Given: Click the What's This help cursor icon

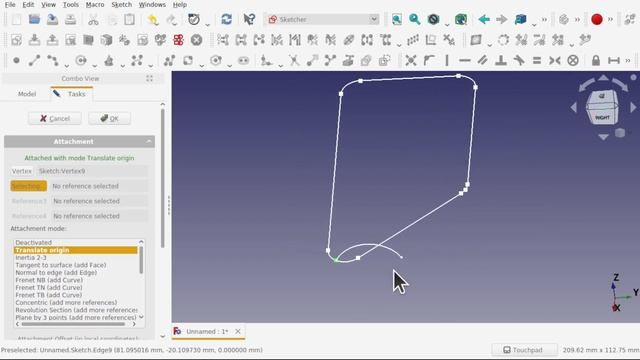Looking at the screenshot, I should (249, 19).
